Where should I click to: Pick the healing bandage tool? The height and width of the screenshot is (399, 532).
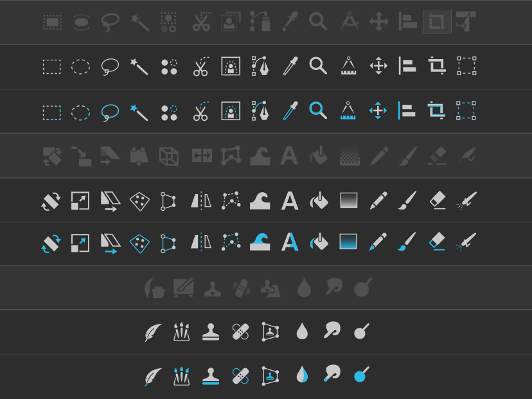[x=241, y=332]
